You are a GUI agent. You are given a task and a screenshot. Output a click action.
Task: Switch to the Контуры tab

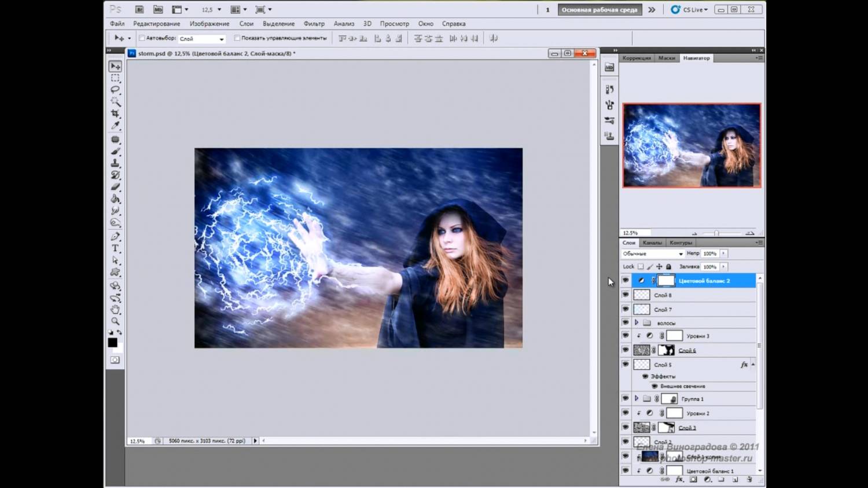[681, 243]
